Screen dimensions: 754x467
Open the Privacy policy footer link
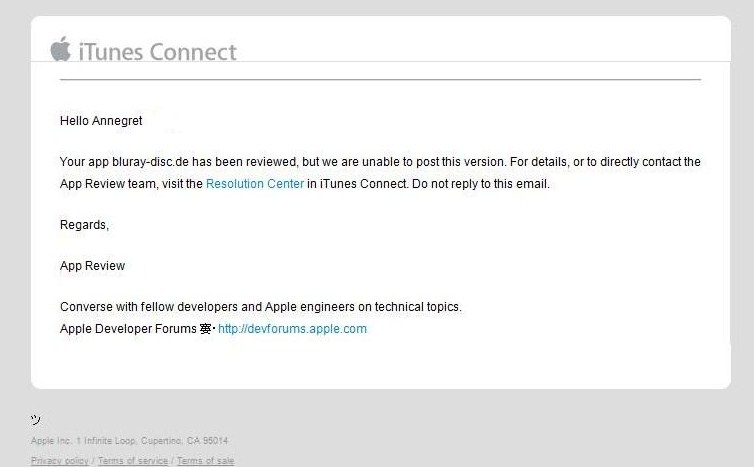[x=60, y=461]
